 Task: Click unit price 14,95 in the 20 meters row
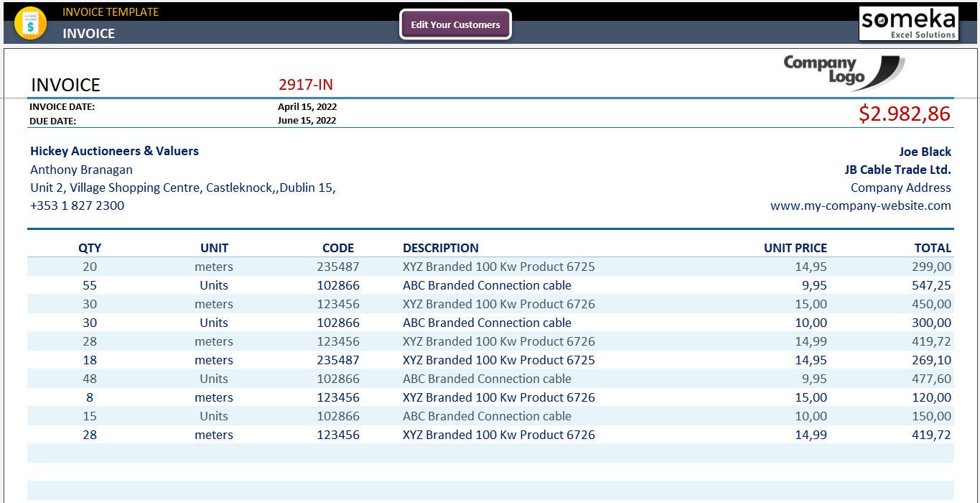click(x=811, y=267)
